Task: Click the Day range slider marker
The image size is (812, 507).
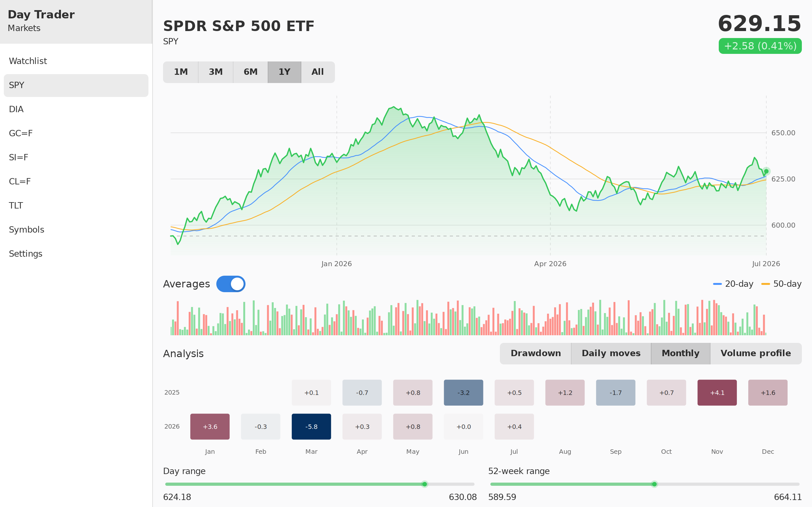Action: [x=424, y=484]
